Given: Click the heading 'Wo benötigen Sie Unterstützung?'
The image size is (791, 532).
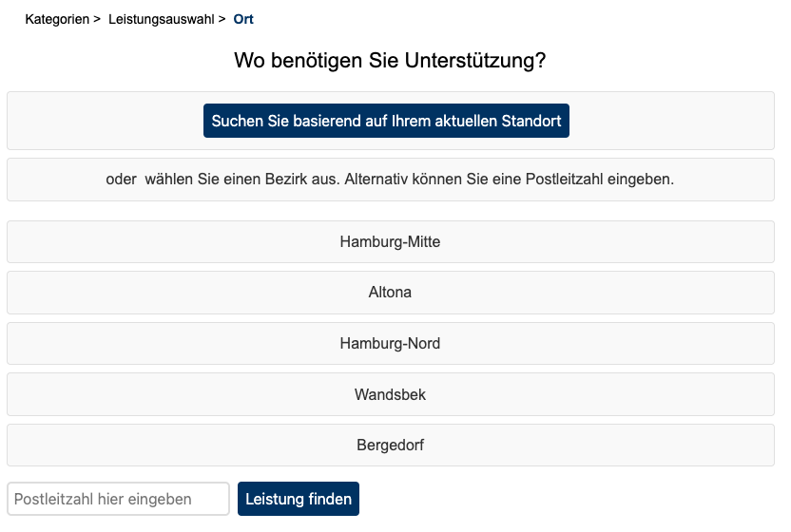Looking at the screenshot, I should 390,62.
